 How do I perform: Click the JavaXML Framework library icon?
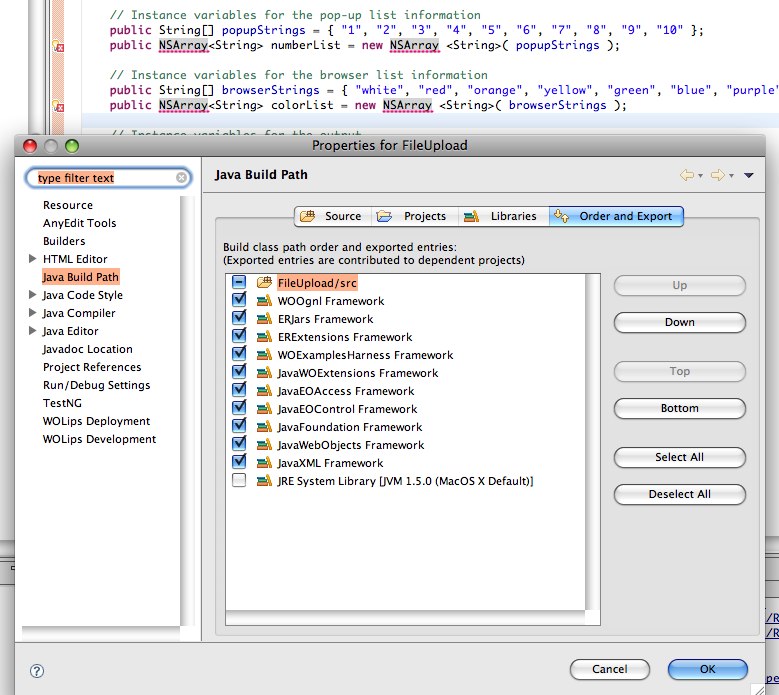264,463
